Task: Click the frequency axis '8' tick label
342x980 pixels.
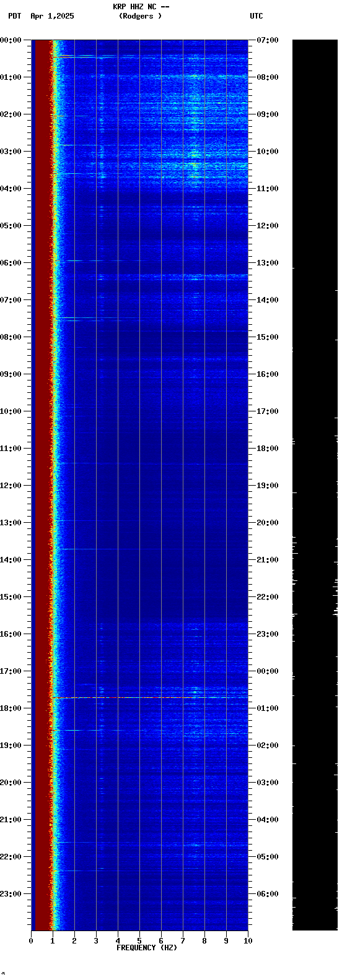Action: 204,941
